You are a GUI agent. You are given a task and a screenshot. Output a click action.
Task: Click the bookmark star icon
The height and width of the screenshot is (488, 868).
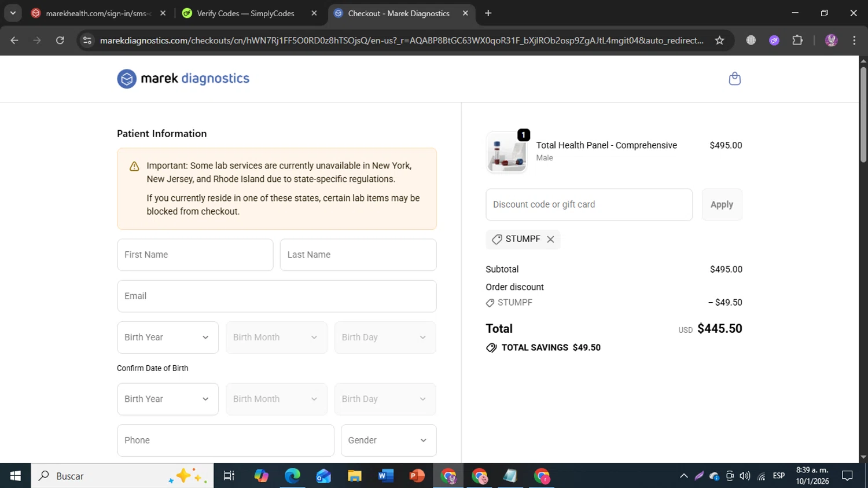coord(719,40)
